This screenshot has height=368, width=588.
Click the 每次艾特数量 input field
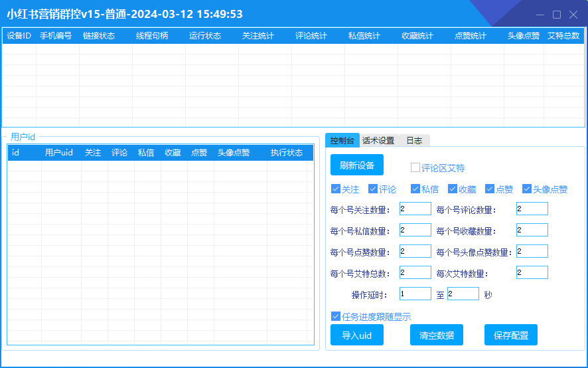[532, 273]
